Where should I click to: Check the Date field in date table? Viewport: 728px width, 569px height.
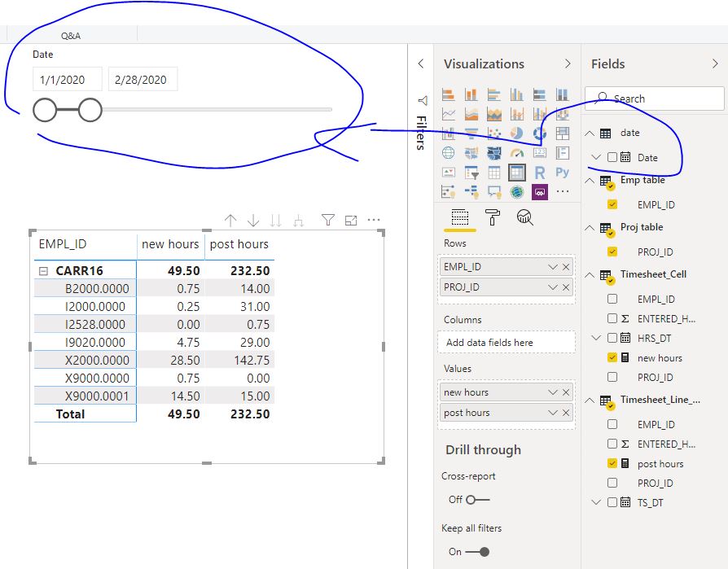pyautogui.click(x=612, y=157)
